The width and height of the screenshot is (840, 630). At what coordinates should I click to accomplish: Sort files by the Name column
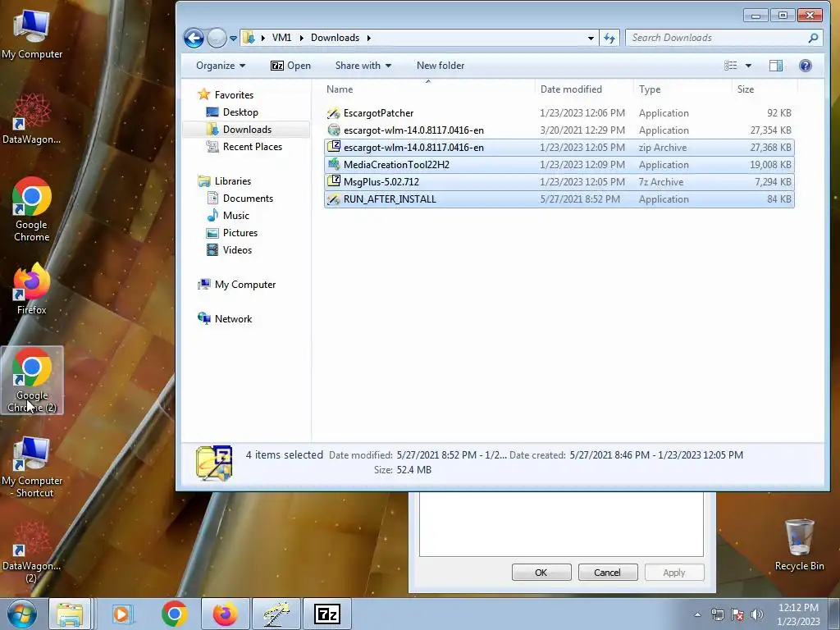tap(428, 89)
